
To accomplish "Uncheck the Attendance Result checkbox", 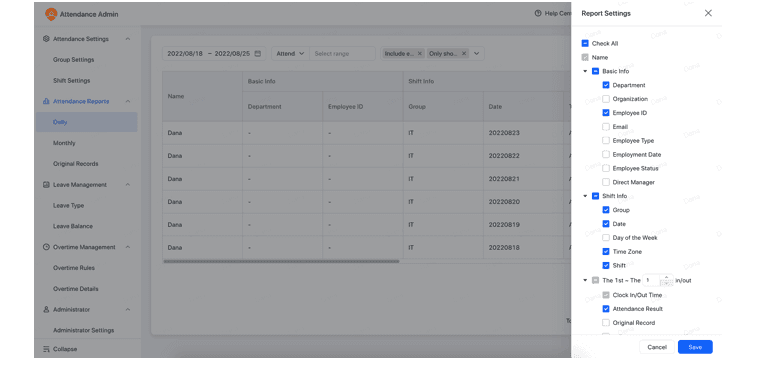I will click(x=606, y=309).
